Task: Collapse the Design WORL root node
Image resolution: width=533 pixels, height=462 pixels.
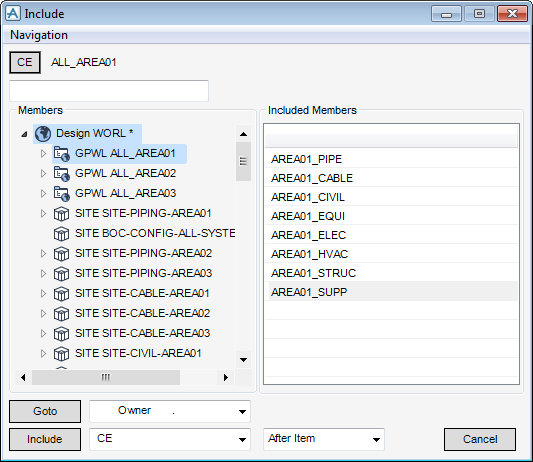Action: [24, 134]
